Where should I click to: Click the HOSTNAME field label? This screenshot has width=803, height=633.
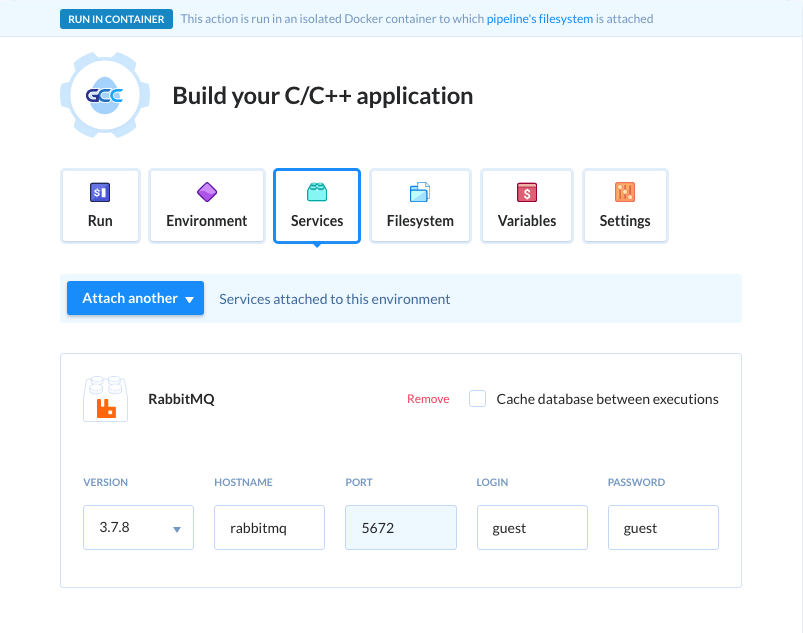tap(243, 482)
